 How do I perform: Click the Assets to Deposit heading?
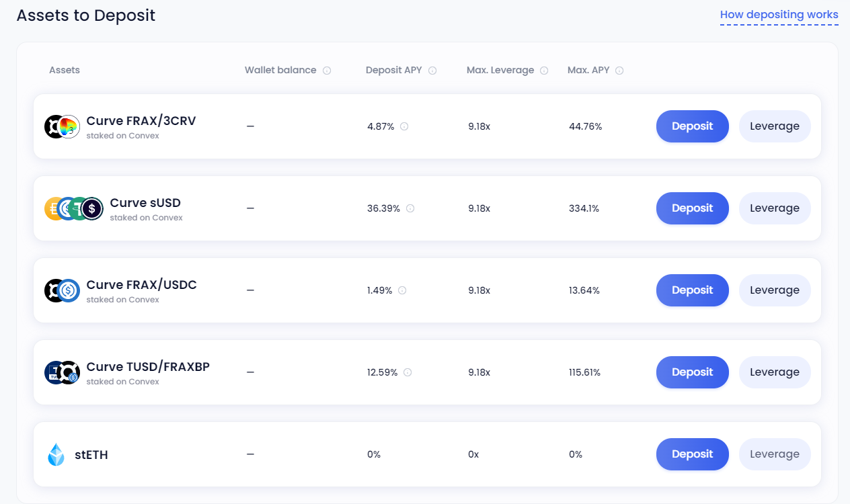coord(86,15)
